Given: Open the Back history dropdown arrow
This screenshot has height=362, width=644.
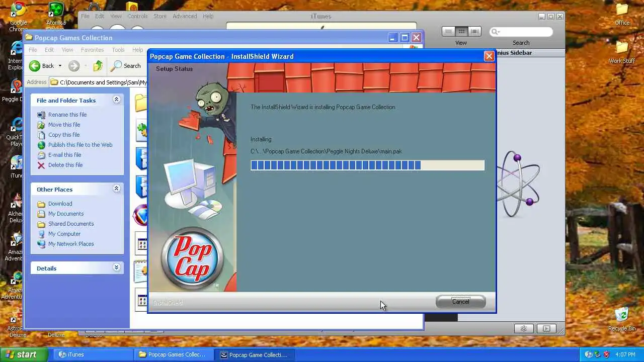Looking at the screenshot, I should pos(60,66).
